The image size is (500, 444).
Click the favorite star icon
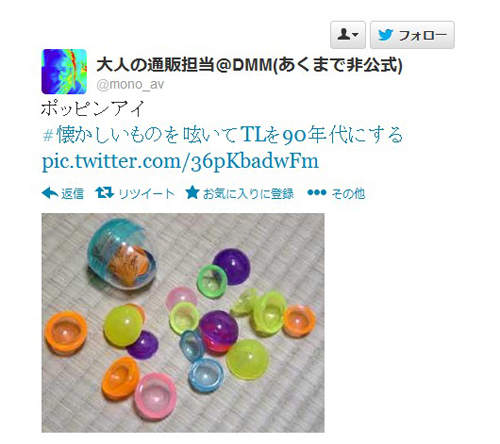192,193
